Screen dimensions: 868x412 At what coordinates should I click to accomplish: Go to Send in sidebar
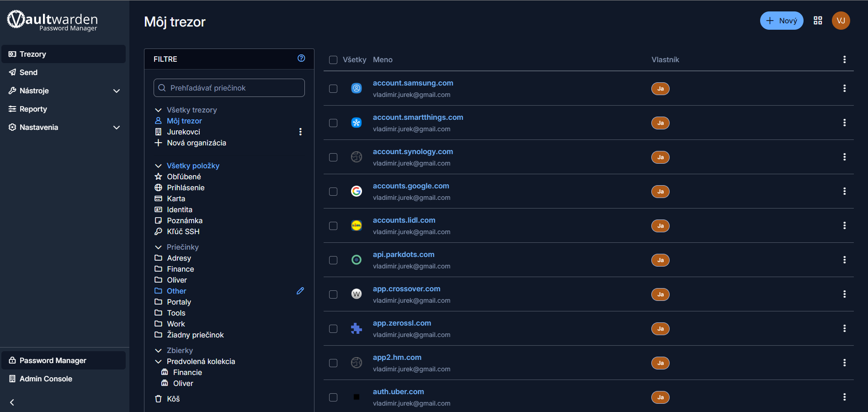(x=64, y=72)
